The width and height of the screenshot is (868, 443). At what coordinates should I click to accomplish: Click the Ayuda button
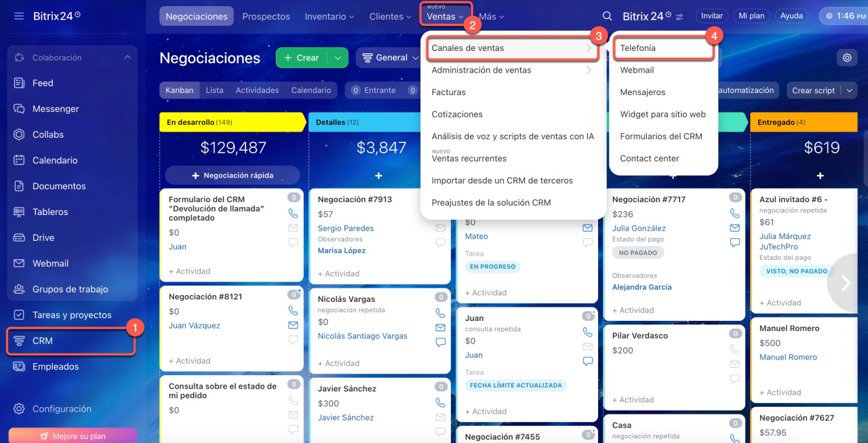tap(791, 16)
